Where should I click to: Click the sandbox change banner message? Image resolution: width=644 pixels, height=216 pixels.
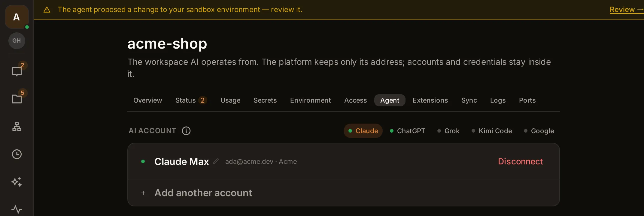point(180,10)
